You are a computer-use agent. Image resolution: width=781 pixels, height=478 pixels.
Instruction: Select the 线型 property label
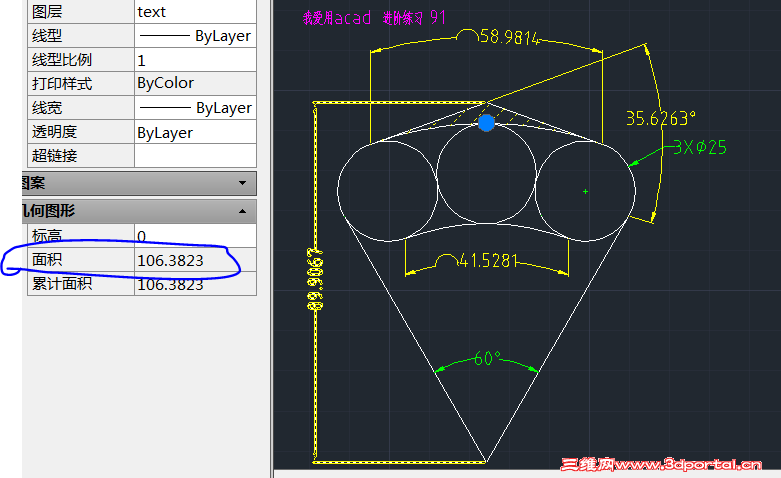click(x=47, y=36)
